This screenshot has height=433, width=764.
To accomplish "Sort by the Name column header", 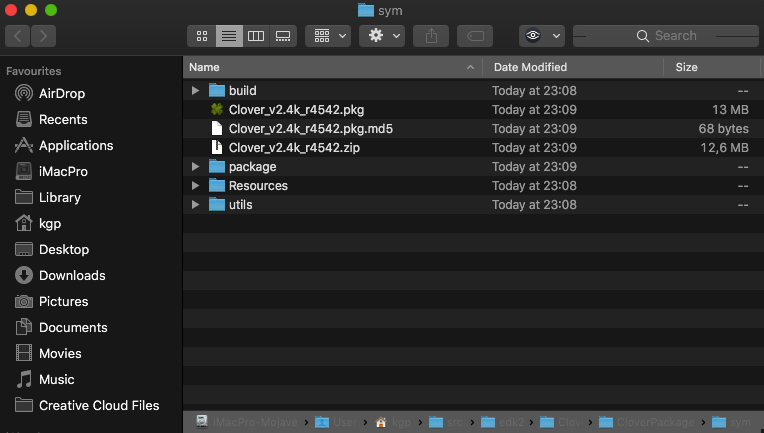I will coord(204,67).
